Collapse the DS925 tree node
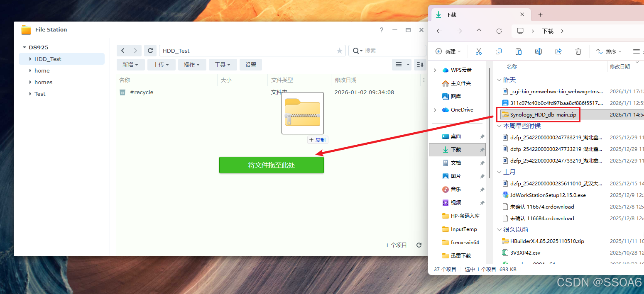This screenshot has height=294, width=644. coord(24,47)
